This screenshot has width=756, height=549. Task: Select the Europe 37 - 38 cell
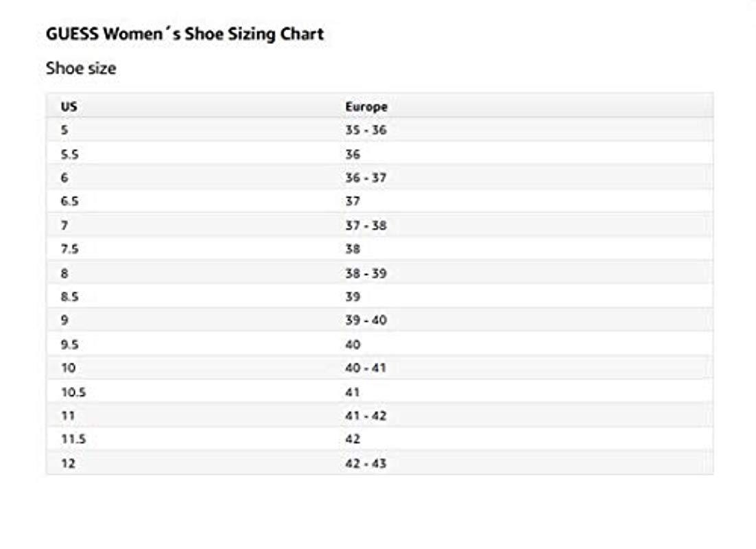tap(366, 226)
